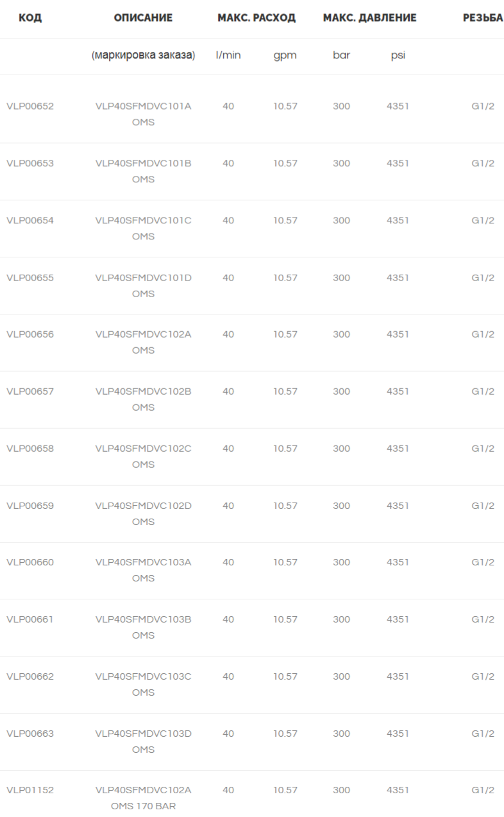The width and height of the screenshot is (504, 817).
Task: Open product code VLP00655
Action: (30, 278)
